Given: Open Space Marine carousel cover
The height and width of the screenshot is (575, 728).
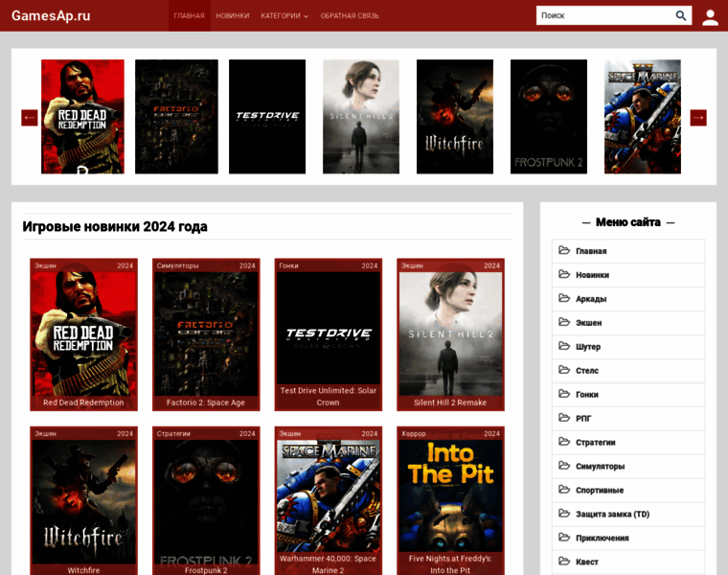Looking at the screenshot, I should [x=643, y=117].
